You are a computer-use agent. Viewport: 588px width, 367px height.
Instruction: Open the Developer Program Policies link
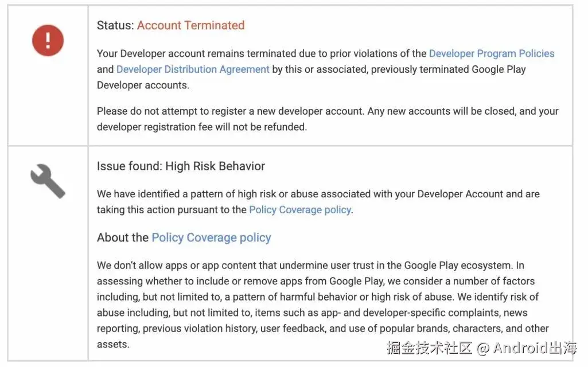492,53
